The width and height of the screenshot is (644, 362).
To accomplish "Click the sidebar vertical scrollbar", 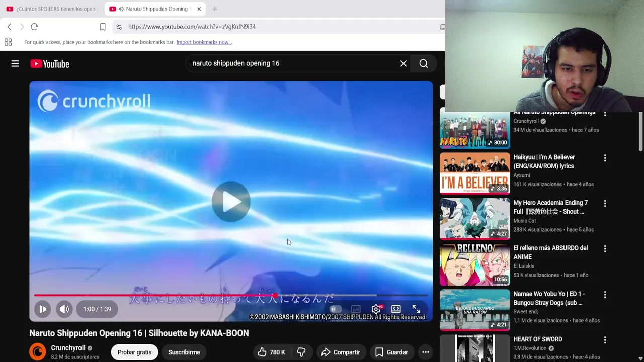I will point(640,132).
